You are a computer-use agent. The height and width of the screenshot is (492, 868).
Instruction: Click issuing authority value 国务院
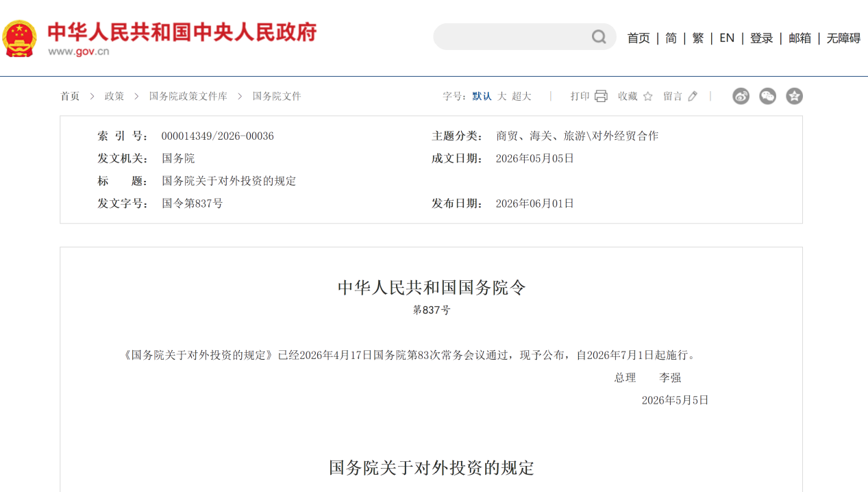pos(178,158)
